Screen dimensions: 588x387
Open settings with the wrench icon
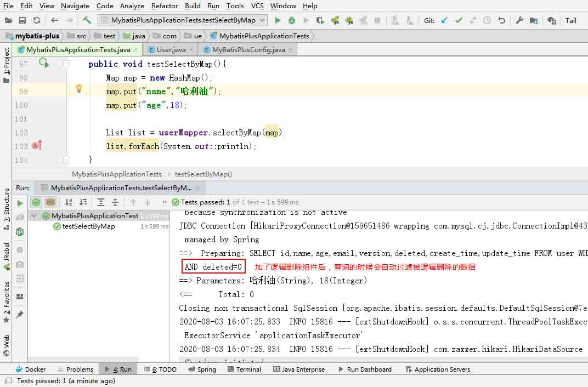(x=519, y=20)
